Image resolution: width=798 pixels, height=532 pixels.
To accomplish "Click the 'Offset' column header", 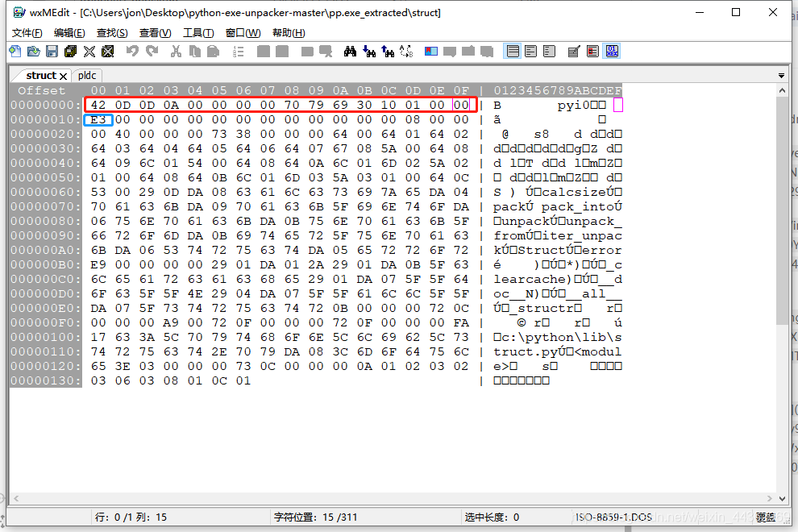I will [42, 90].
